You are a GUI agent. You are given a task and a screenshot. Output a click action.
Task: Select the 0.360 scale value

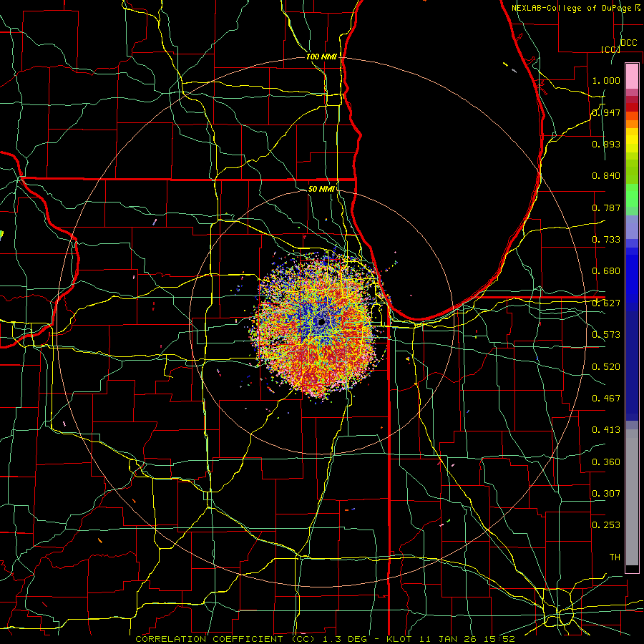coord(606,462)
